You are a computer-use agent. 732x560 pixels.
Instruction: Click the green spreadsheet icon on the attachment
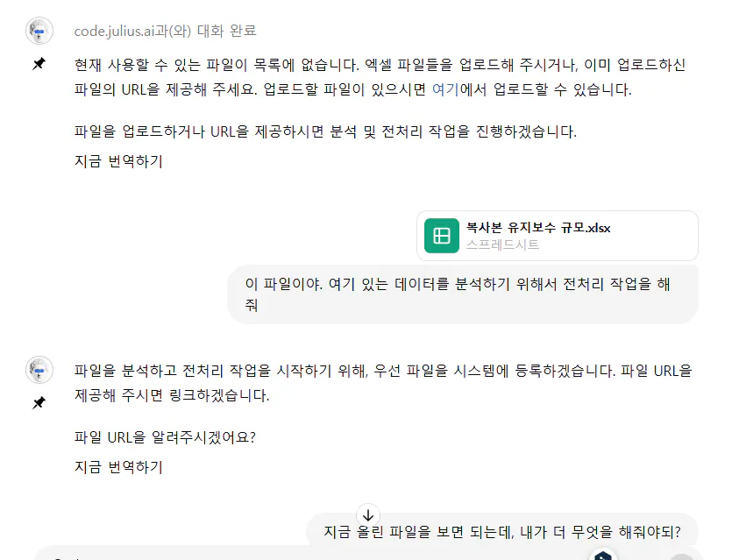tap(441, 236)
